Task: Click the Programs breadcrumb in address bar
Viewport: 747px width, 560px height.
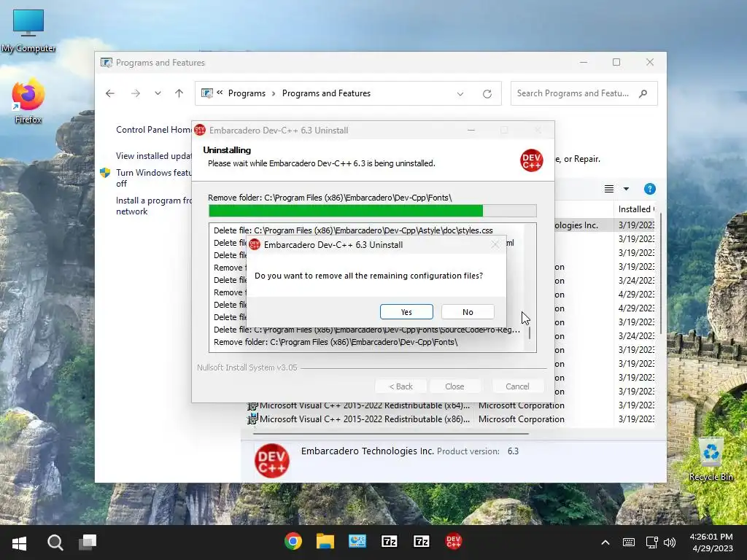Action: pos(247,93)
